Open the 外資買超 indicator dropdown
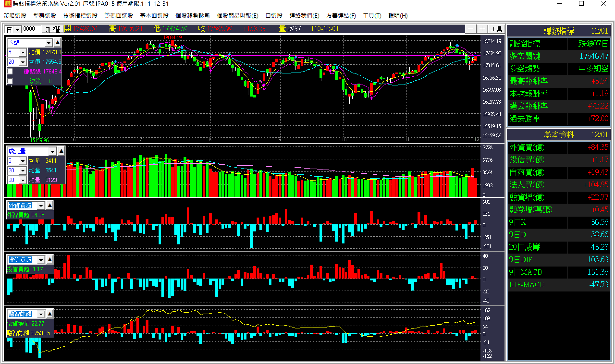The width and height of the screenshot is (615, 364). [x=41, y=206]
